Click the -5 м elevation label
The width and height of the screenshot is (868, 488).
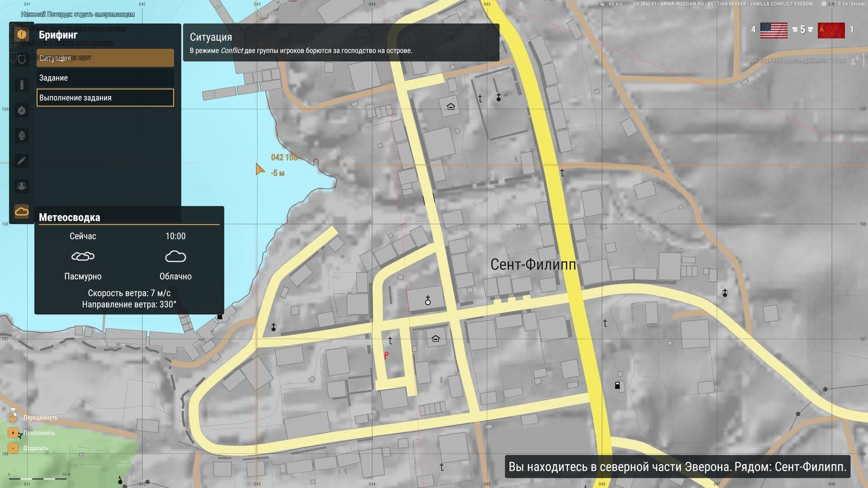(x=277, y=173)
